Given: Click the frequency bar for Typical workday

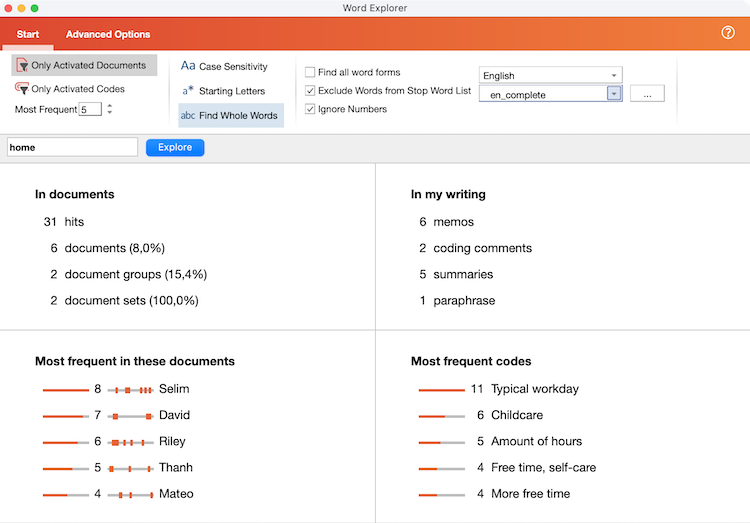Looking at the screenshot, I should point(441,389).
